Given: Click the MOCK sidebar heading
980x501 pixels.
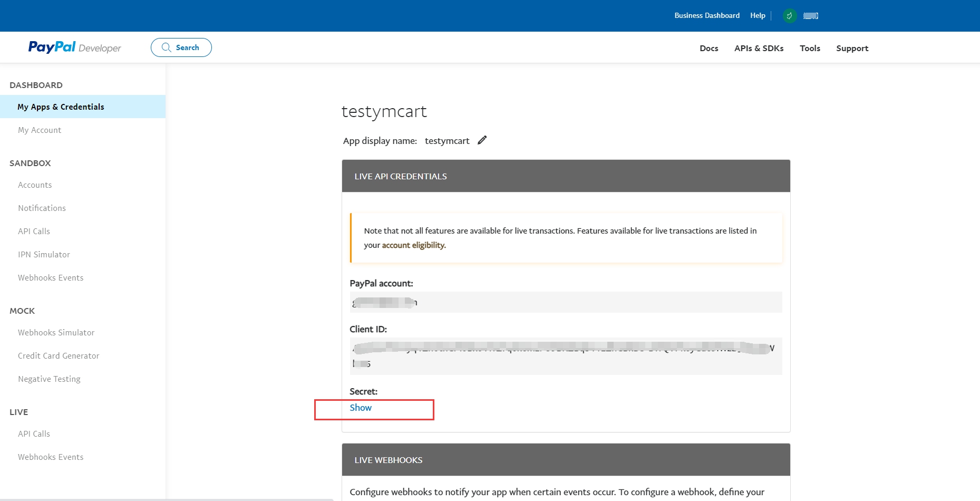Looking at the screenshot, I should point(22,311).
